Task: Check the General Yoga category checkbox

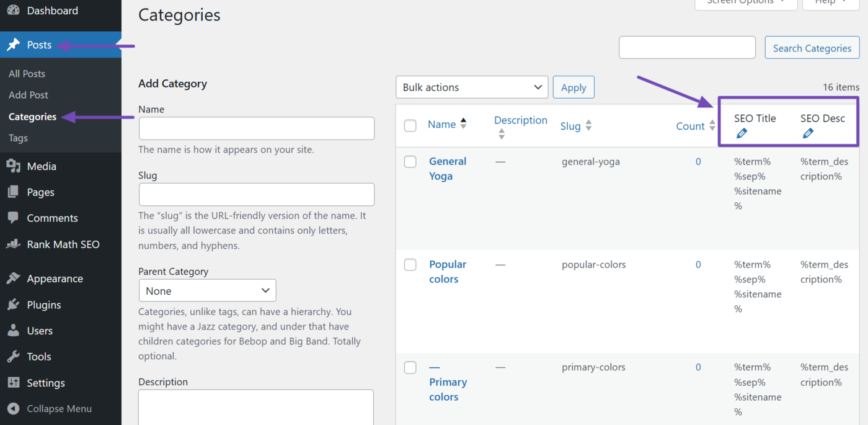Action: click(x=410, y=162)
